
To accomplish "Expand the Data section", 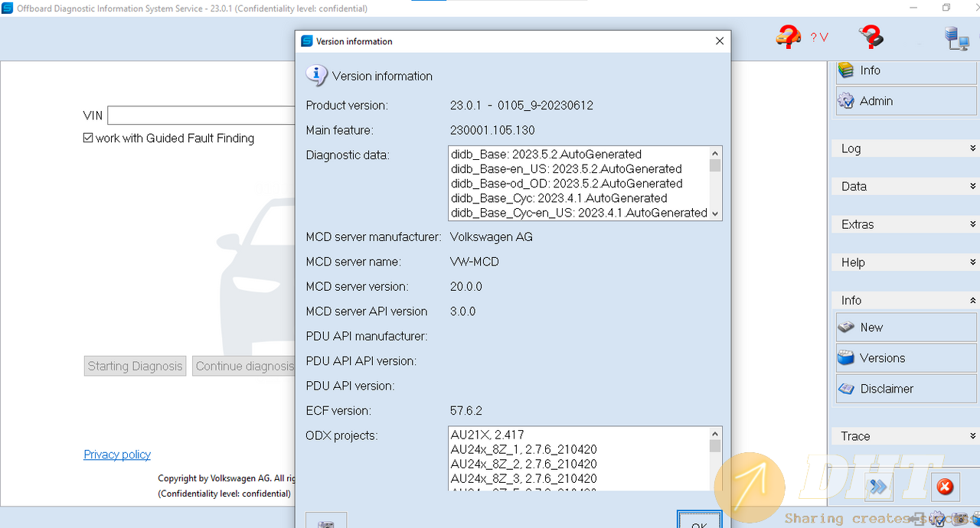I will pos(904,186).
